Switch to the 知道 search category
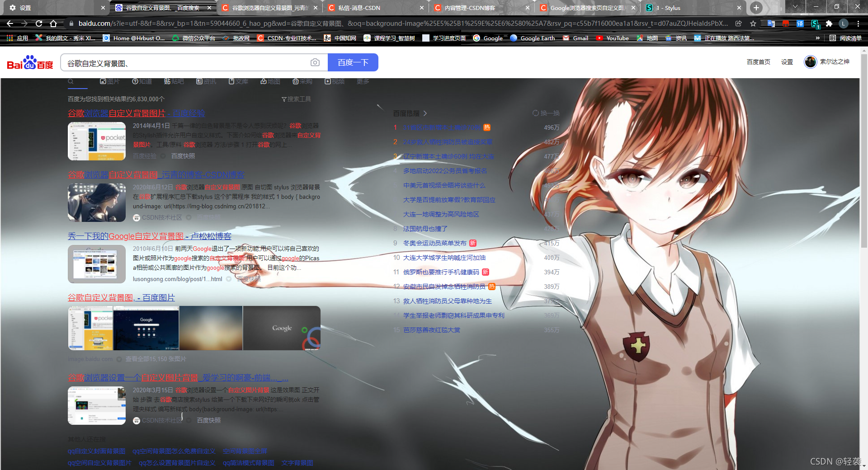Image resolution: width=868 pixels, height=470 pixels. 142,81
